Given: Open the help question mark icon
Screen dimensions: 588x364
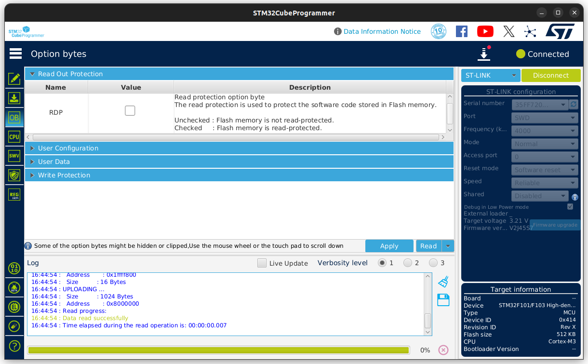Looking at the screenshot, I should tap(14, 346).
